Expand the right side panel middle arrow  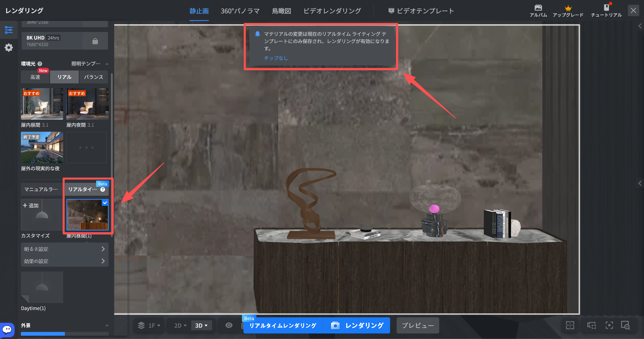click(640, 183)
